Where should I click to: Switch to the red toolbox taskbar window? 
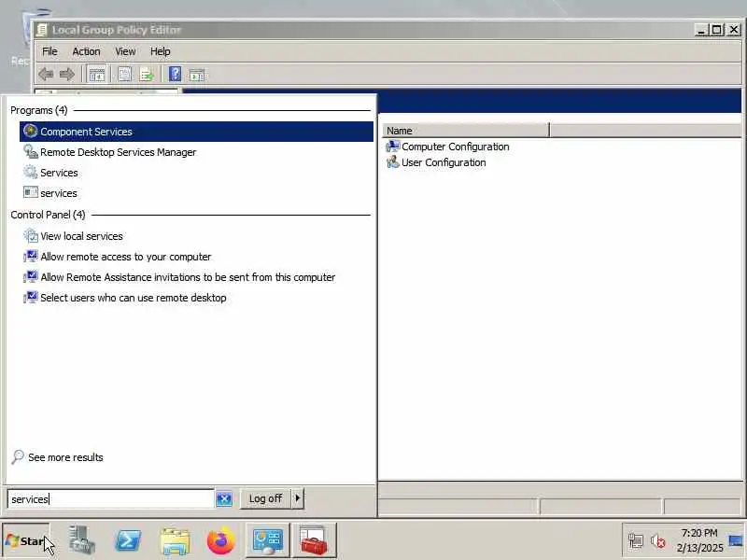(x=315, y=540)
